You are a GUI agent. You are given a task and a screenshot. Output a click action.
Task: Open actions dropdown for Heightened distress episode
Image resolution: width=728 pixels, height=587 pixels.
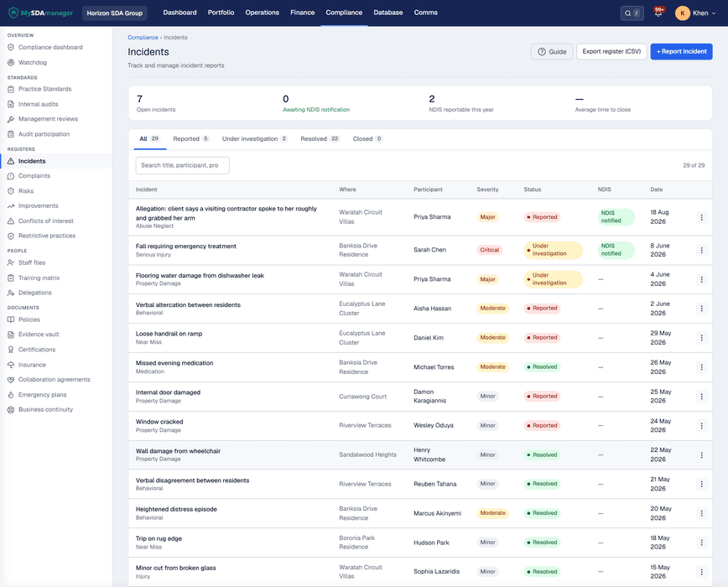tap(701, 513)
